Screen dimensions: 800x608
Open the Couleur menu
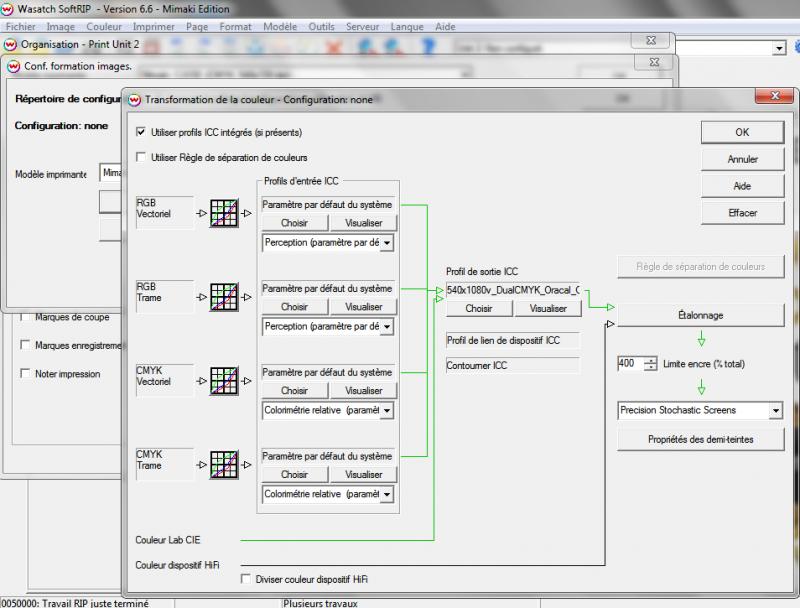tap(104, 27)
